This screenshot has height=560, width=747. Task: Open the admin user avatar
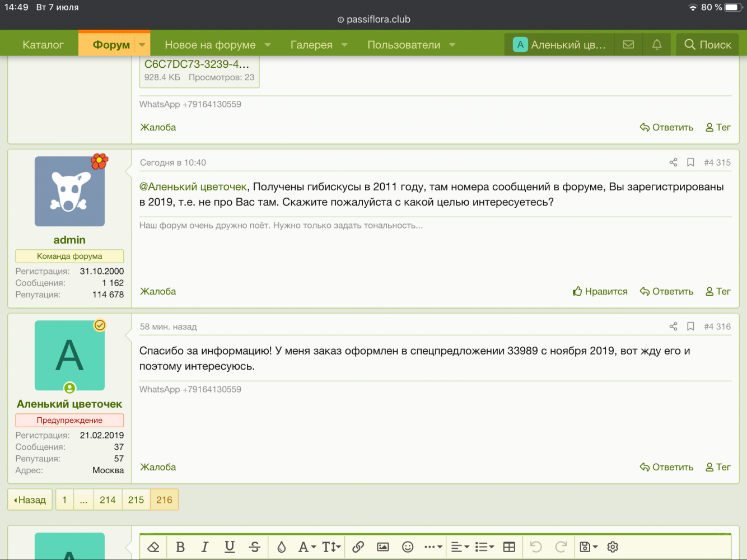(x=69, y=192)
